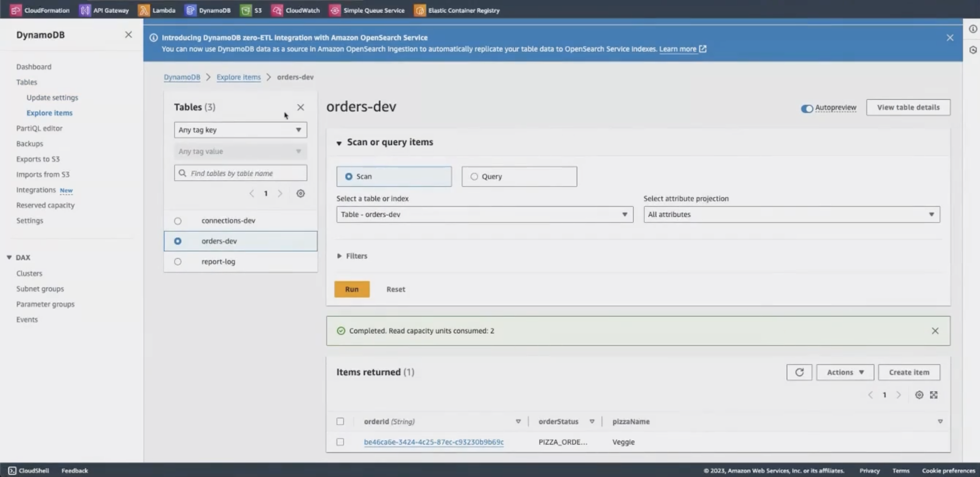Tick the checkbox for the Veggie order row
Image resolution: width=980 pixels, height=477 pixels.
340,442
